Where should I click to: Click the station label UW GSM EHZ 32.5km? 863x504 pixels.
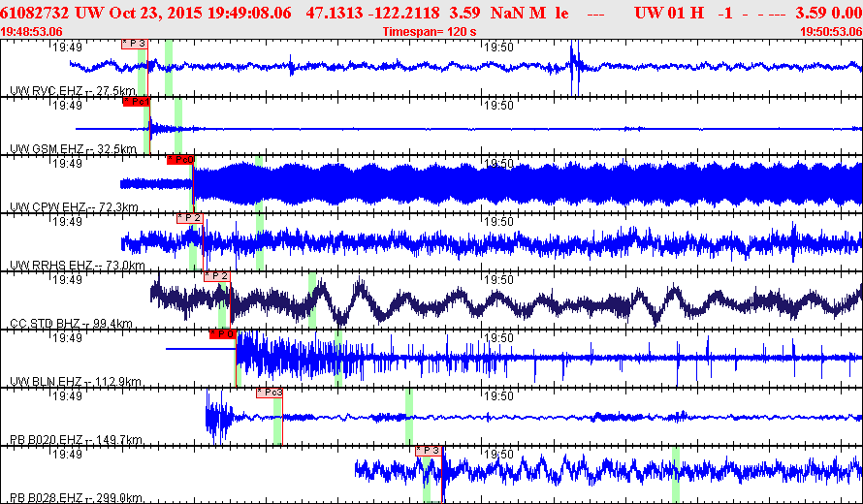pos(73,149)
